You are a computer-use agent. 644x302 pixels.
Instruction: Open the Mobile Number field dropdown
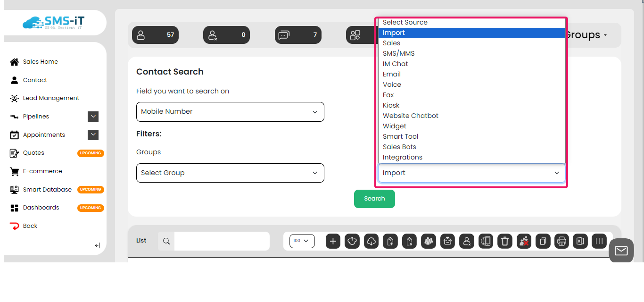pyautogui.click(x=230, y=112)
